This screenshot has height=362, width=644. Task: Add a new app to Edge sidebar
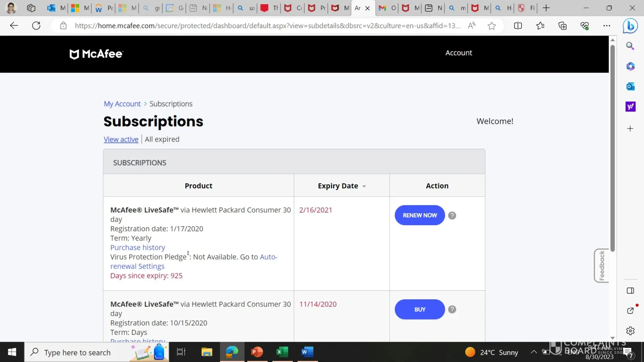coord(630,129)
